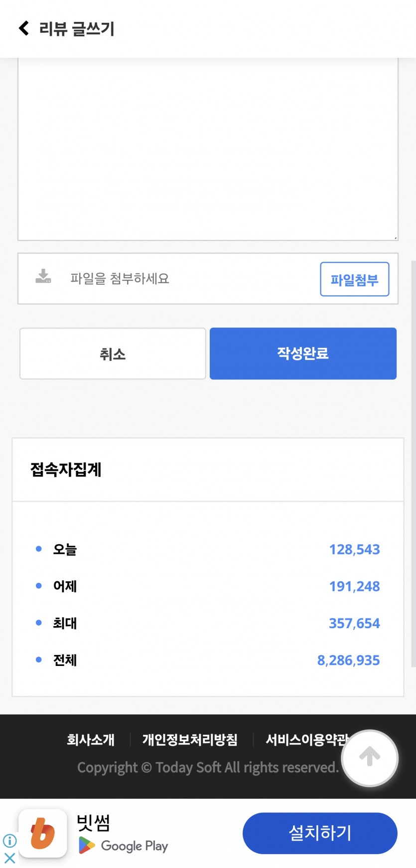
Task: Click the 파일첨부 button
Action: 355,279
